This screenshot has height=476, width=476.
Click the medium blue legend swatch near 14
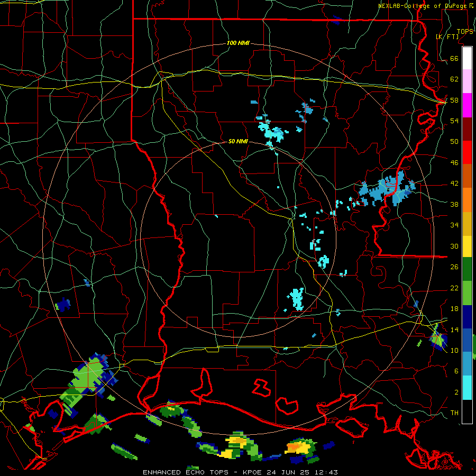467,340
